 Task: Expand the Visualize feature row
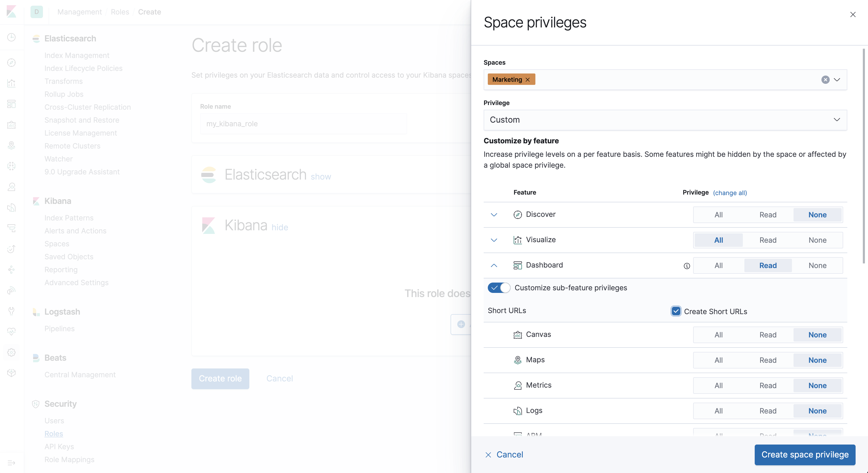pyautogui.click(x=494, y=239)
